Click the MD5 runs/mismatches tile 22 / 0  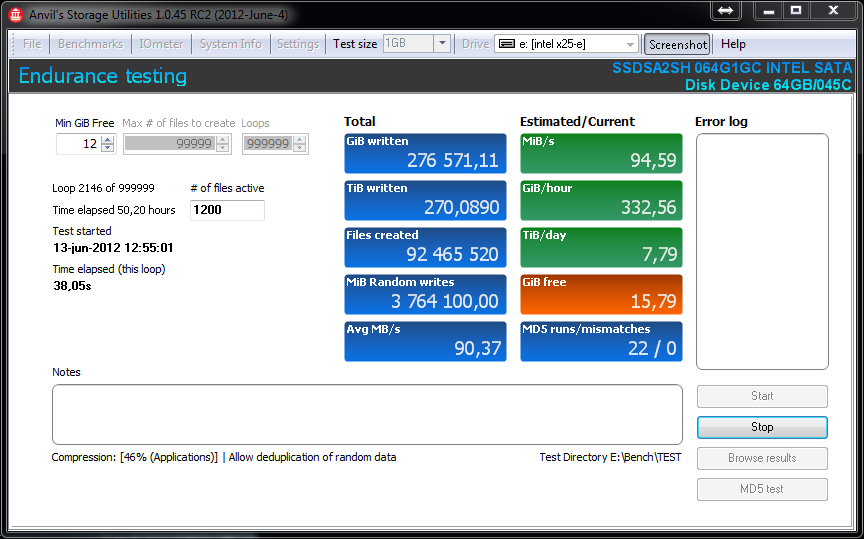[601, 341]
